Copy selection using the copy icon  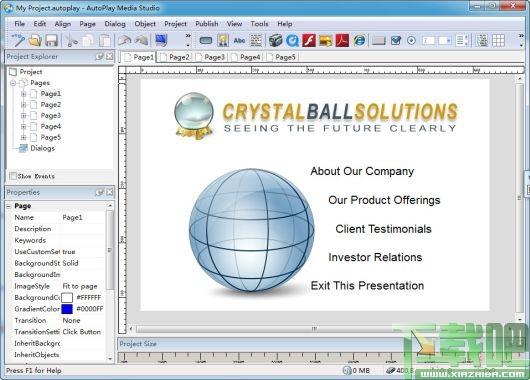(89, 41)
